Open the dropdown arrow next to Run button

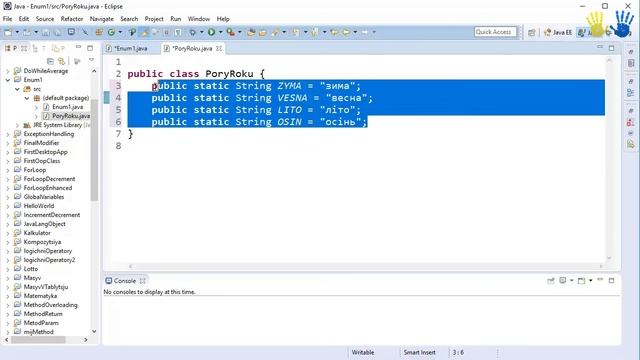point(220,32)
